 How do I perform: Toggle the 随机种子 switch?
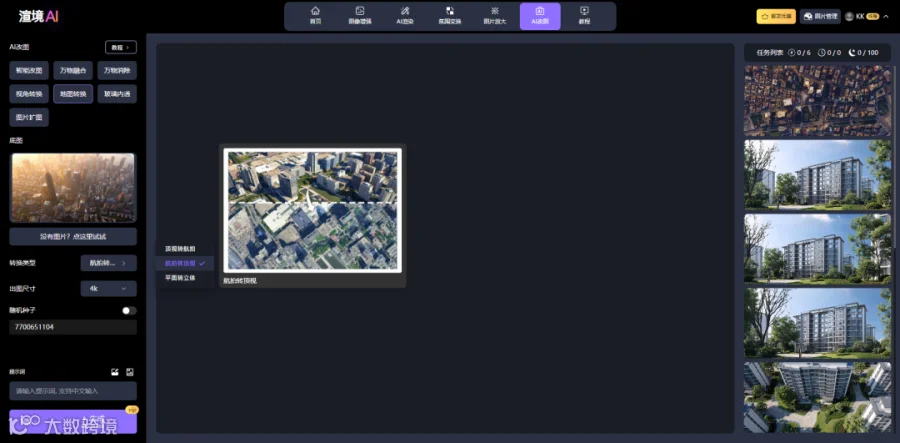pos(129,310)
